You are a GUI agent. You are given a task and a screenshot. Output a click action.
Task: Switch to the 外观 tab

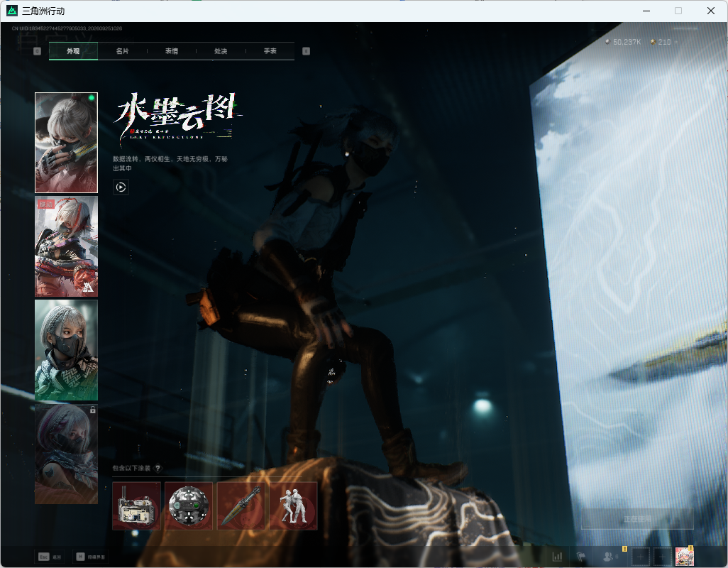[x=73, y=51]
